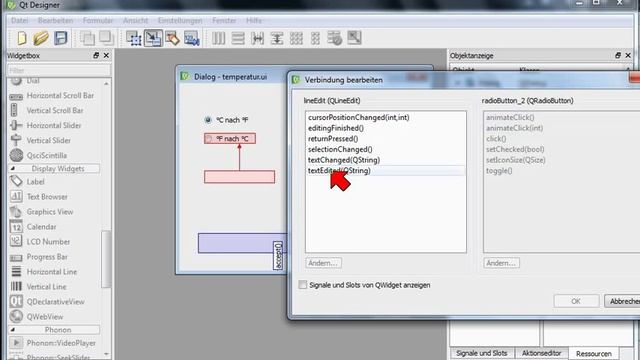Switch to Edit Widgets mode icon
The width and height of the screenshot is (640, 360).
pos(133,38)
